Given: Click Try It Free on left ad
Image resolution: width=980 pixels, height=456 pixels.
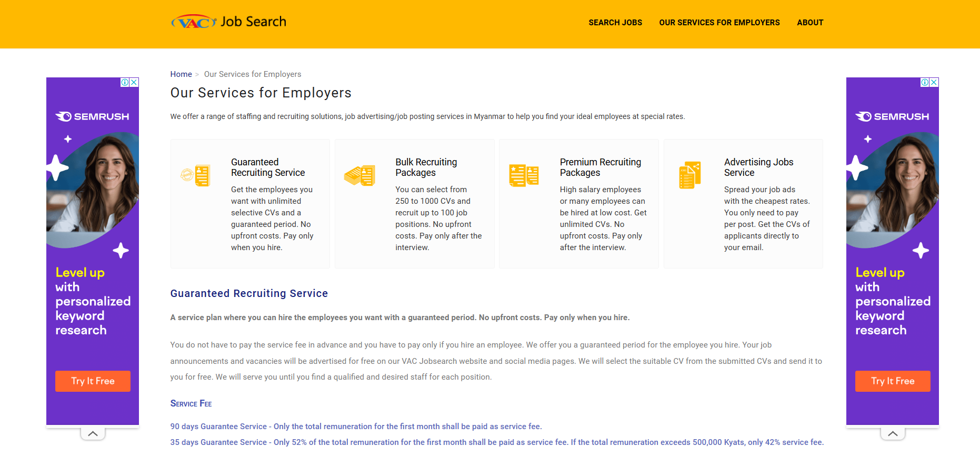Looking at the screenshot, I should pyautogui.click(x=93, y=381).
